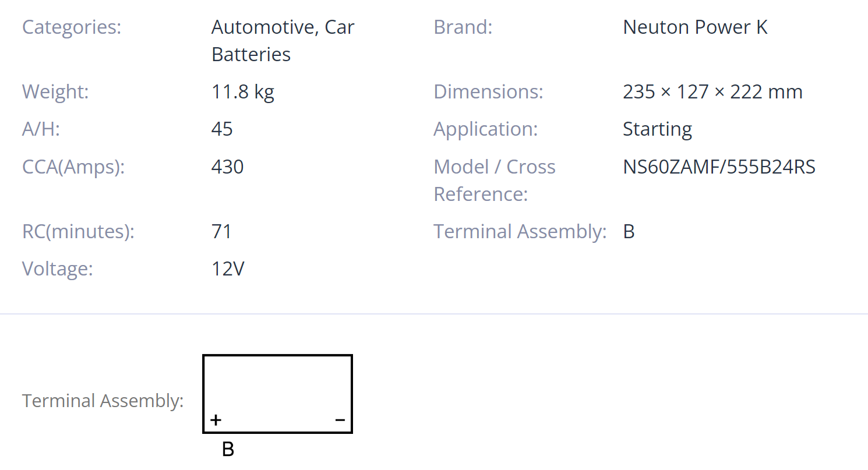
Task: Click the RC(minutes) label
Action: coord(78,232)
